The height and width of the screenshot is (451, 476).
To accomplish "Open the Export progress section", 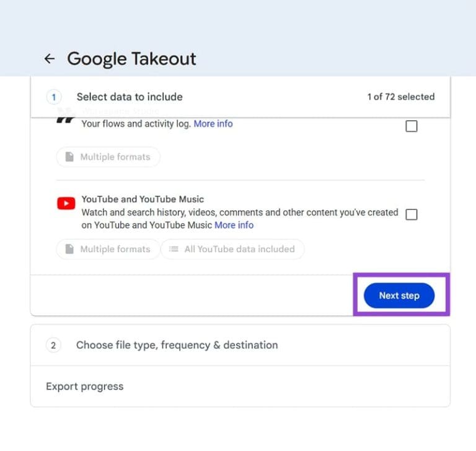I will pos(85,387).
